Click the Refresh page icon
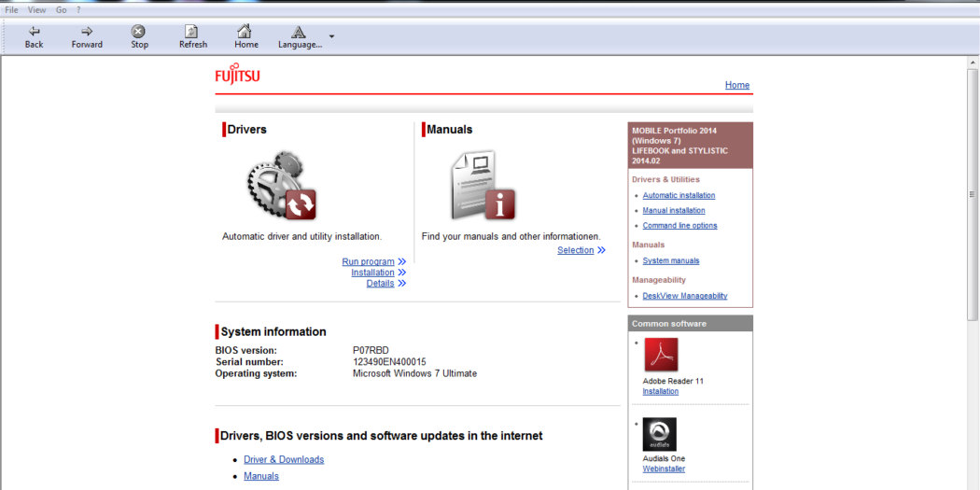 192,31
